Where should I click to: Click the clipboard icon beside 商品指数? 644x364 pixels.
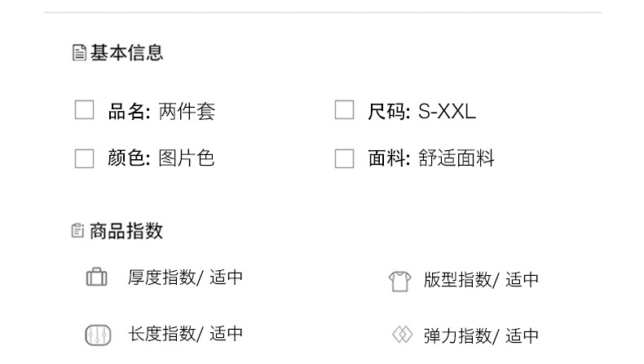[x=78, y=231]
